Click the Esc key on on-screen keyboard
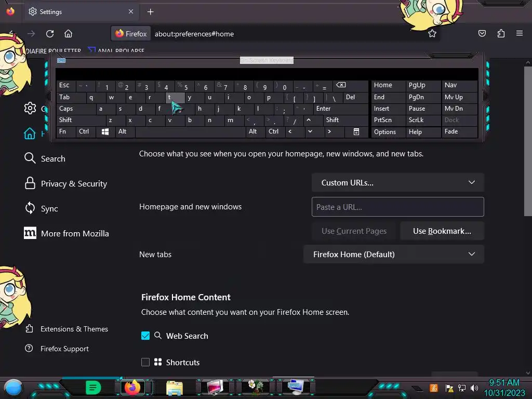Viewport: 532px width, 399px height. (66, 86)
